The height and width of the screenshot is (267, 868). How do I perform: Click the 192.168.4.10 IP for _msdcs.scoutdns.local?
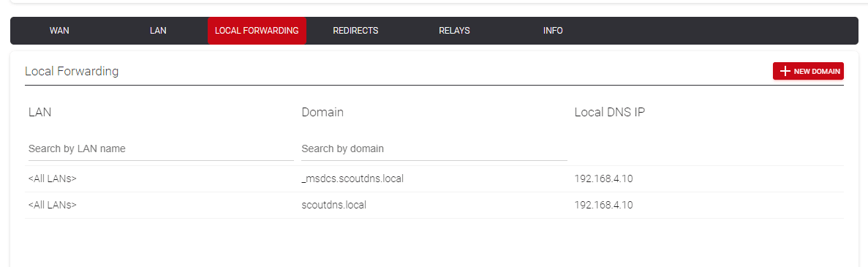[x=603, y=179]
